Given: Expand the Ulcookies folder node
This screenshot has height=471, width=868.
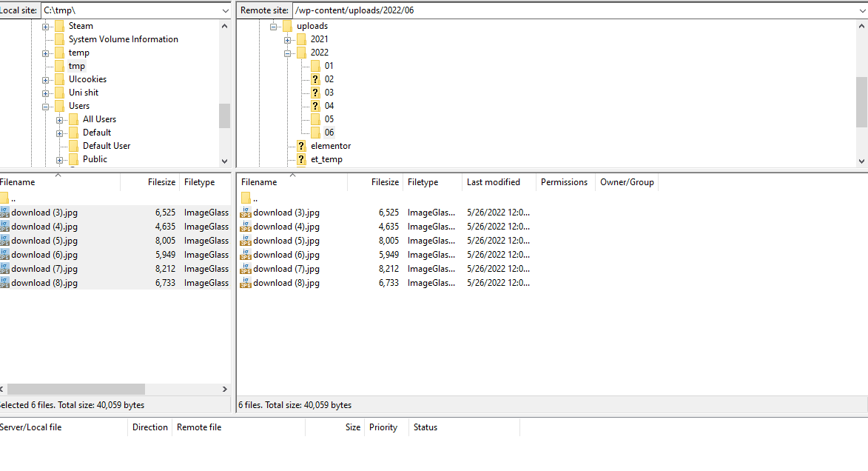Looking at the screenshot, I should (x=45, y=80).
